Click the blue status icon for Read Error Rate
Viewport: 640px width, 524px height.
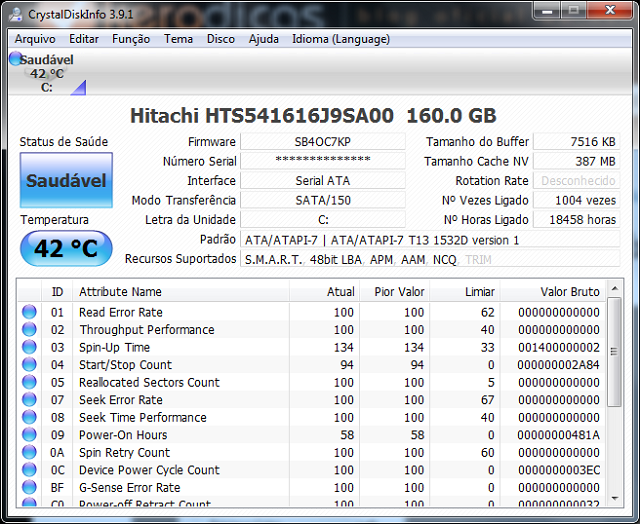[29, 312]
